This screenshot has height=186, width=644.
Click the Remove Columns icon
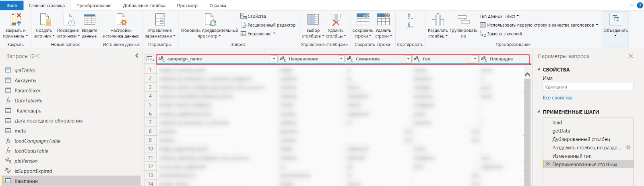pyautogui.click(x=336, y=20)
